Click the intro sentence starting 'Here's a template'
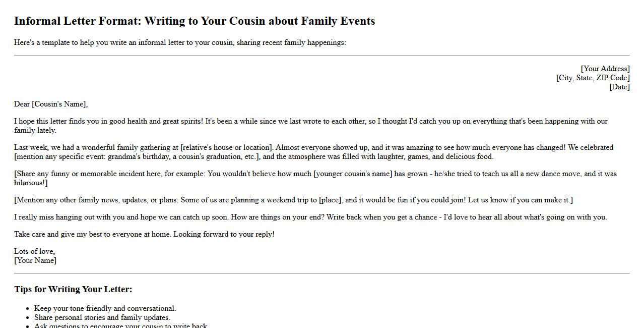 [x=180, y=42]
